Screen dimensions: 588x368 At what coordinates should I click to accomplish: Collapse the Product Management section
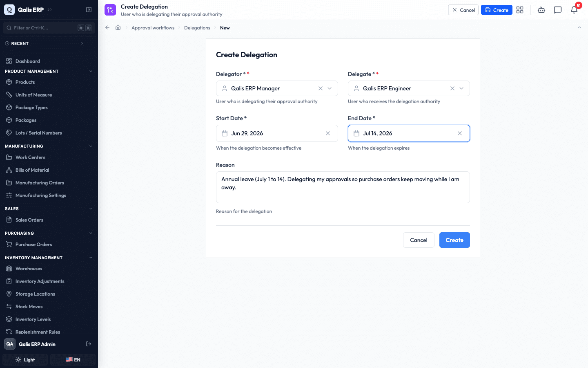coord(91,71)
